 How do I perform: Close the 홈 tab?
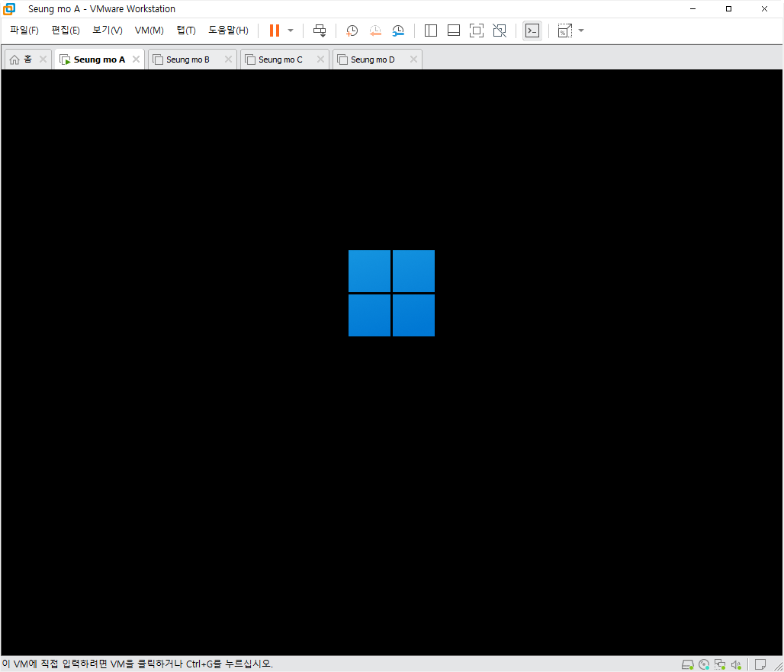(43, 59)
